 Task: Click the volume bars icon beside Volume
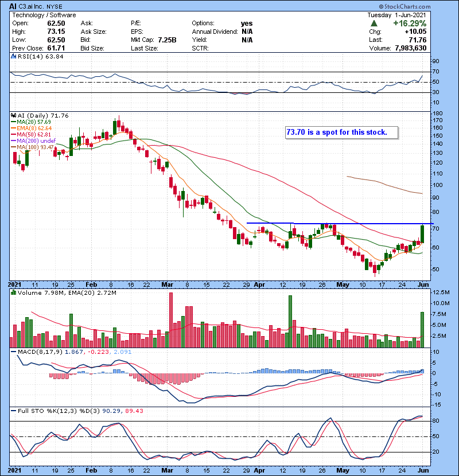tap(13, 292)
